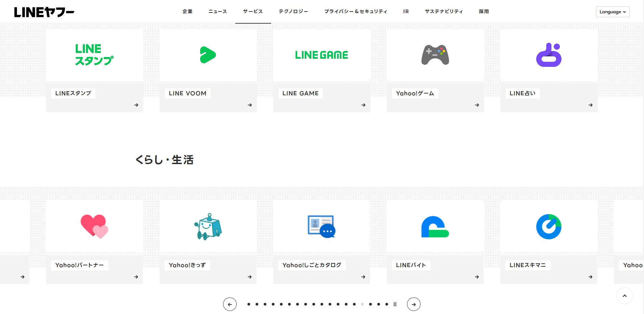644x314 pixels.
Task: Select the first carousel pagination dot
Action: [249, 304]
